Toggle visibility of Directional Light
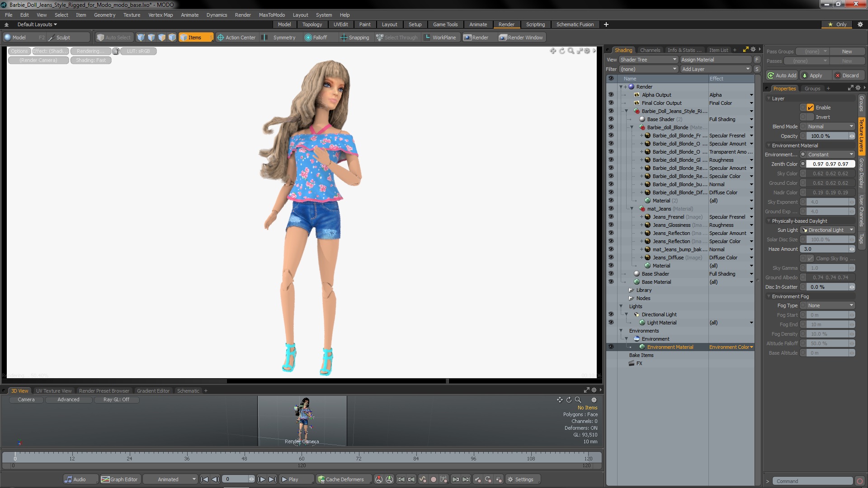Viewport: 868px width, 488px height. tap(611, 314)
